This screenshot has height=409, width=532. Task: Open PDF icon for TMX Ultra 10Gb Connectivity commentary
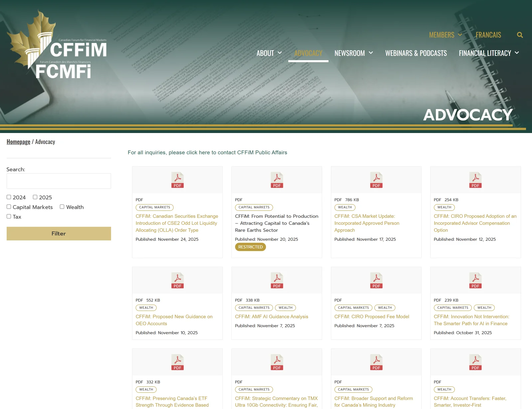click(x=277, y=362)
